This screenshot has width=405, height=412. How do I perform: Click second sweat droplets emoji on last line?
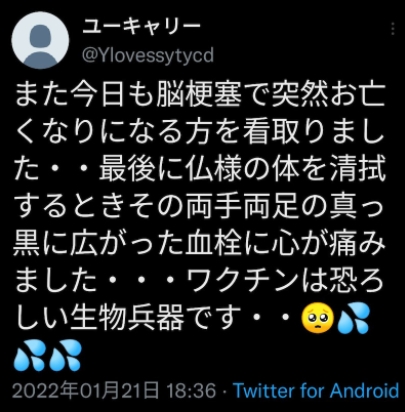tap(65, 355)
